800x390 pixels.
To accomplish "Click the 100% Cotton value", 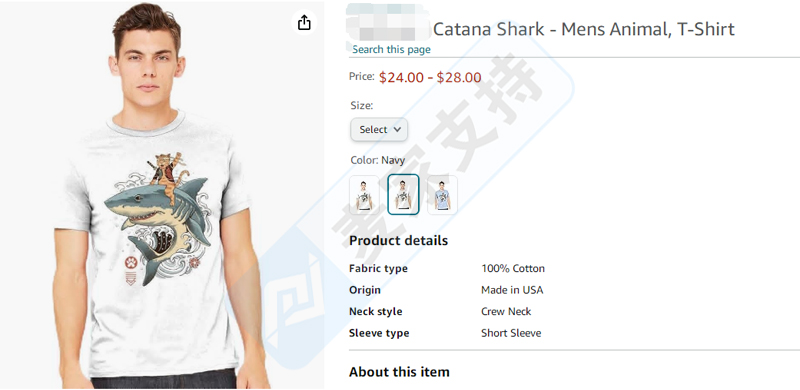I will (x=513, y=269).
